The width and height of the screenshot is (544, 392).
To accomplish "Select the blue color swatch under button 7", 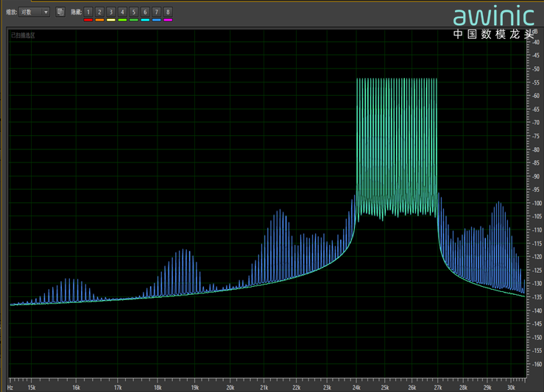I will [156, 20].
